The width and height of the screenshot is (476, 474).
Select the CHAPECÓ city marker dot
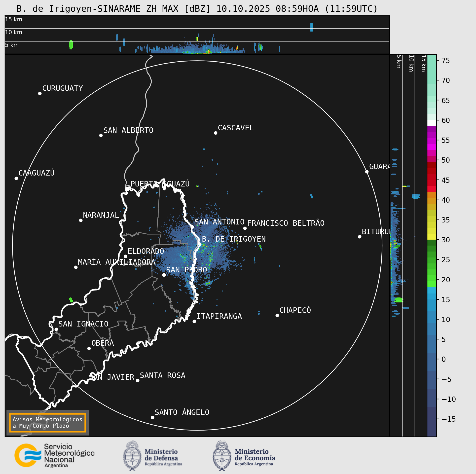click(x=277, y=315)
